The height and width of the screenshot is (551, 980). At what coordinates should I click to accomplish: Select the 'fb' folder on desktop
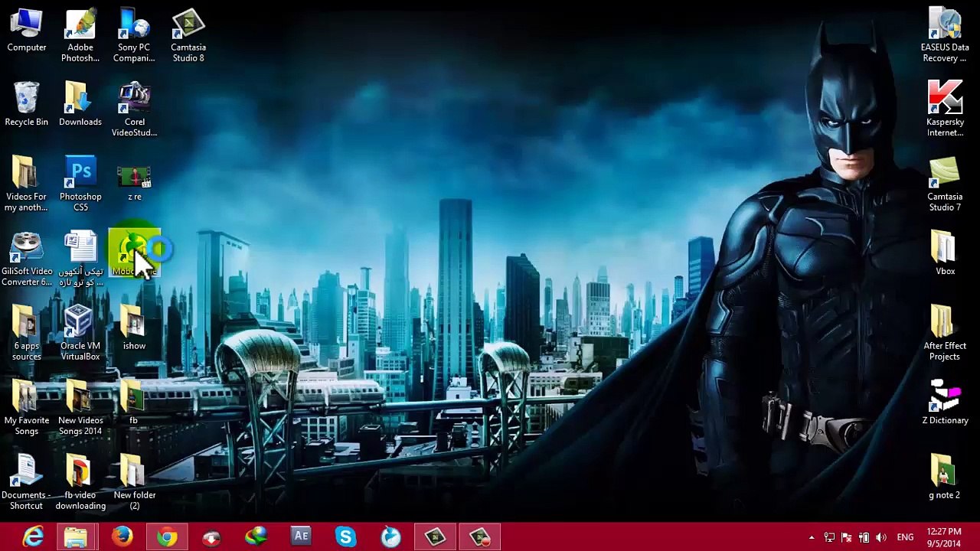point(134,403)
